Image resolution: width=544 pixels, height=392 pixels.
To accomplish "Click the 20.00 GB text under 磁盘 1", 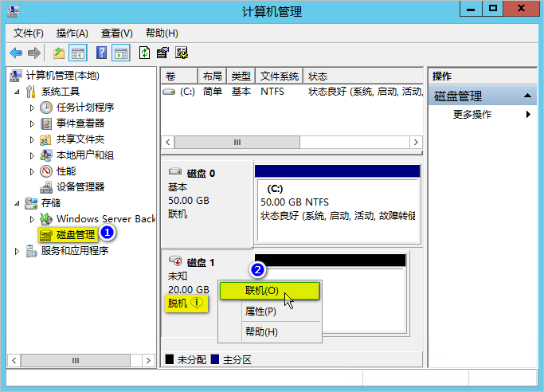I will coord(189,290).
